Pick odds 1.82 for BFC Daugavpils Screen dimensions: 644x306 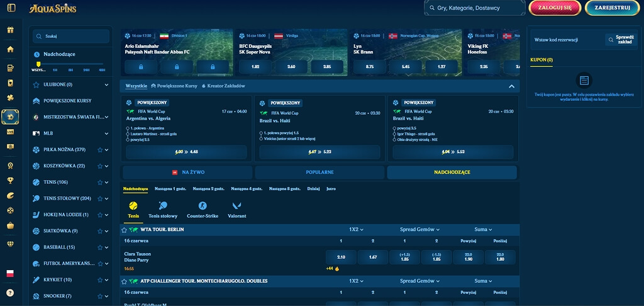(255, 67)
